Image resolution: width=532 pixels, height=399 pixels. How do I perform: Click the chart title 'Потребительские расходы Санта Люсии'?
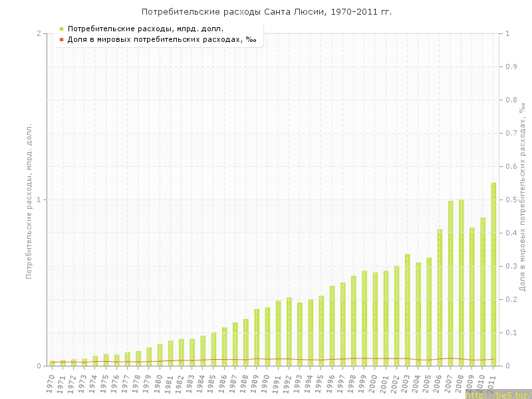point(266,12)
